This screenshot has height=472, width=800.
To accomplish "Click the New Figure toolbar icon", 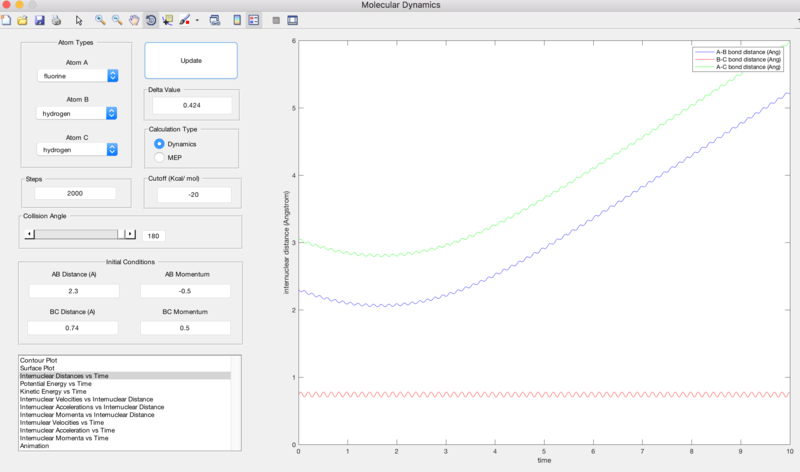I will tap(7, 20).
